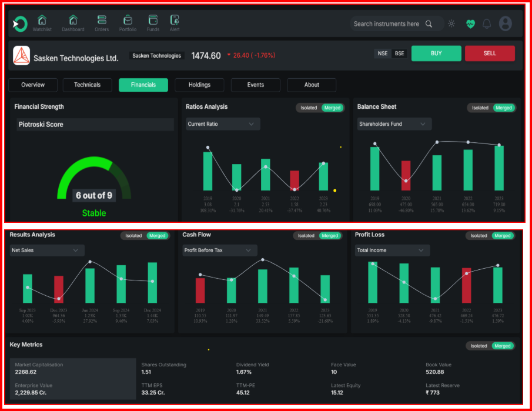Click the red 2019 Cash Flow bar
Image resolution: width=532 pixels, height=411 pixels.
(200, 290)
